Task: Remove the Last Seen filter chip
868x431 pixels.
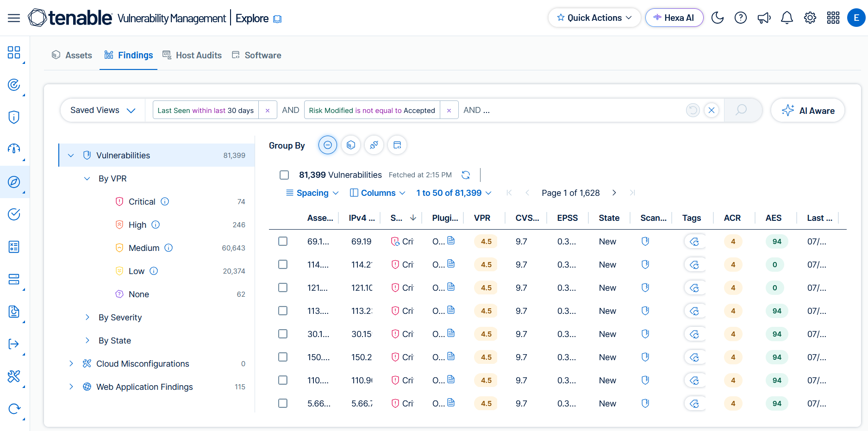Action: click(x=268, y=111)
